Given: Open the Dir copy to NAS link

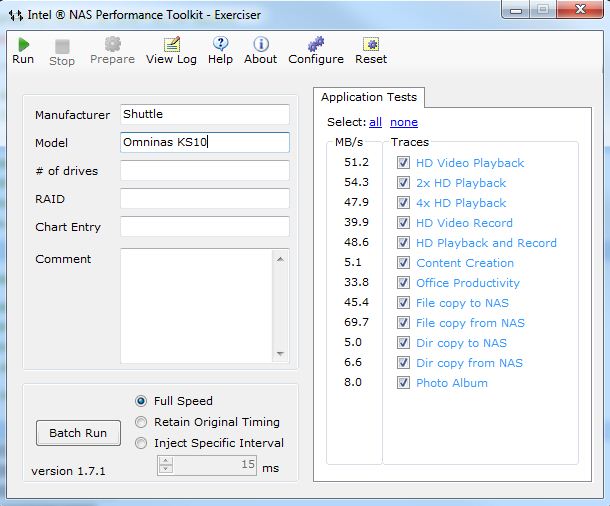Looking at the screenshot, I should click(x=461, y=343).
